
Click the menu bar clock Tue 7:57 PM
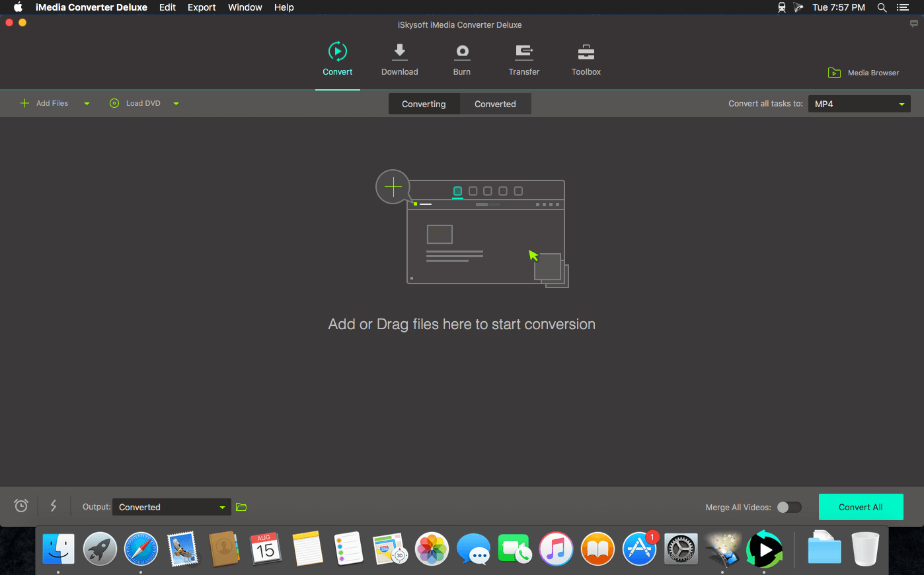coord(838,7)
